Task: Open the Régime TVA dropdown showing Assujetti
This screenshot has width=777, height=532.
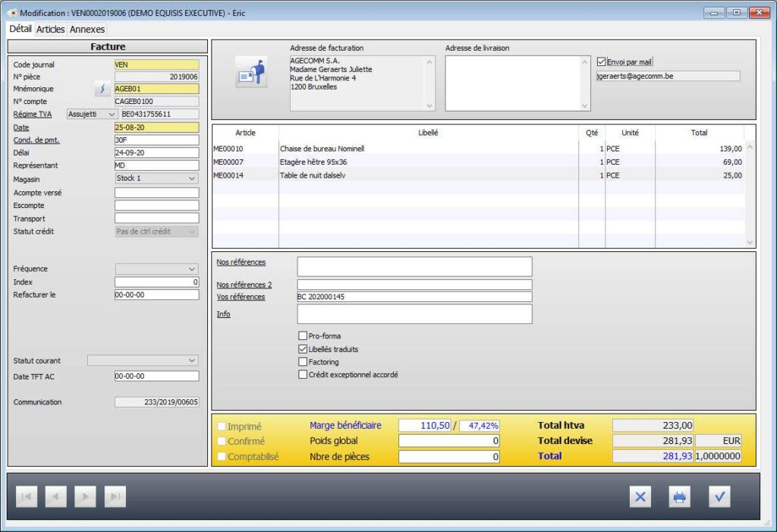Action: click(111, 114)
